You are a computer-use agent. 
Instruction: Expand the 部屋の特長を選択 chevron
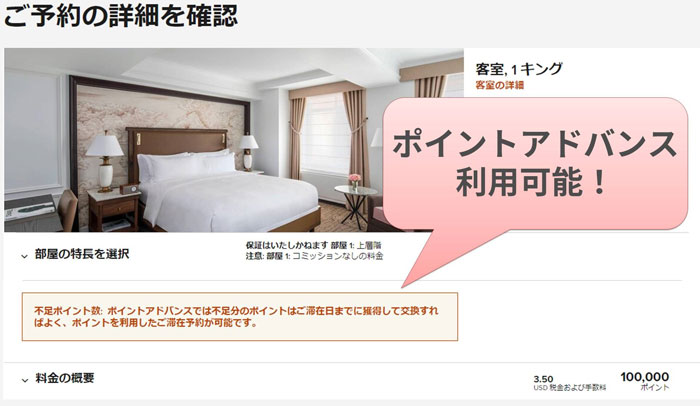(25, 256)
